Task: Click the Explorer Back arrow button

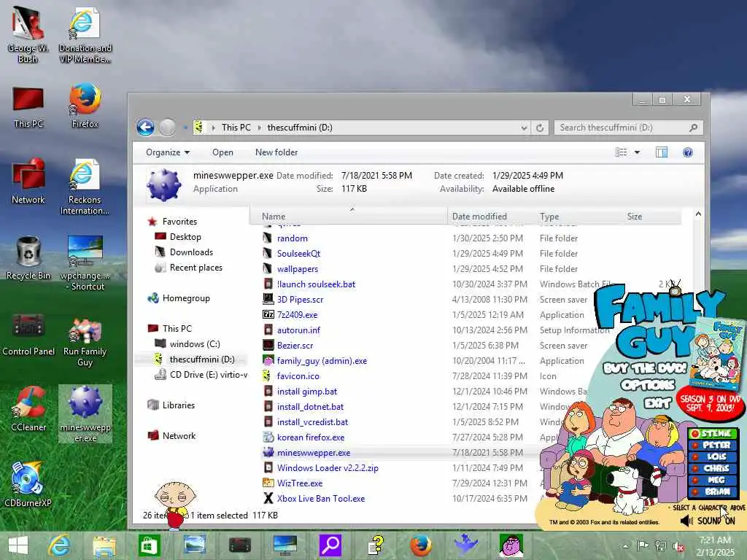Action: tap(145, 128)
